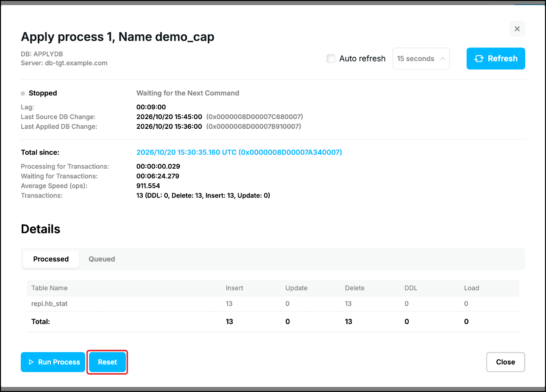Image resolution: width=546 pixels, height=392 pixels.
Task: Open the Total since timestamp link
Action: click(239, 152)
